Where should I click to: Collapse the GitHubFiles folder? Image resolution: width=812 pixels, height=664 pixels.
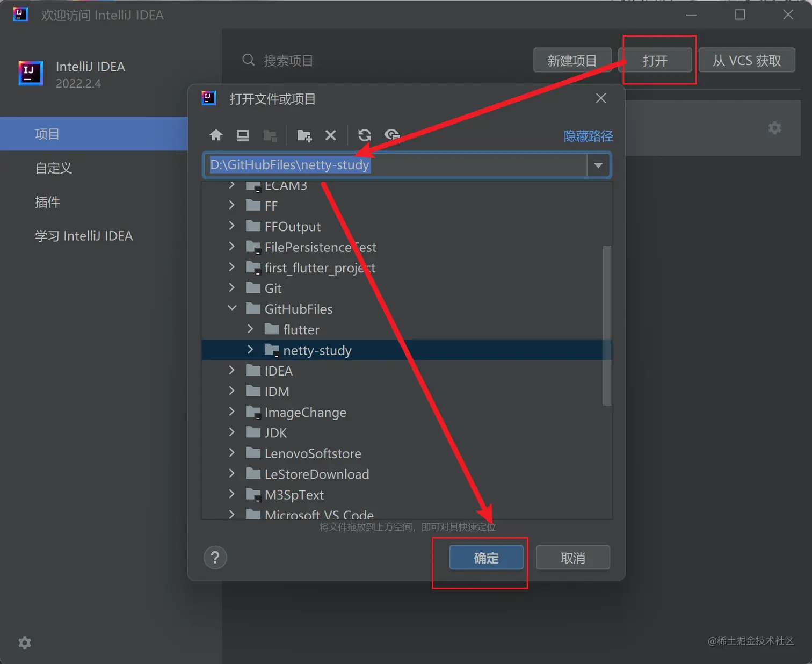[232, 308]
